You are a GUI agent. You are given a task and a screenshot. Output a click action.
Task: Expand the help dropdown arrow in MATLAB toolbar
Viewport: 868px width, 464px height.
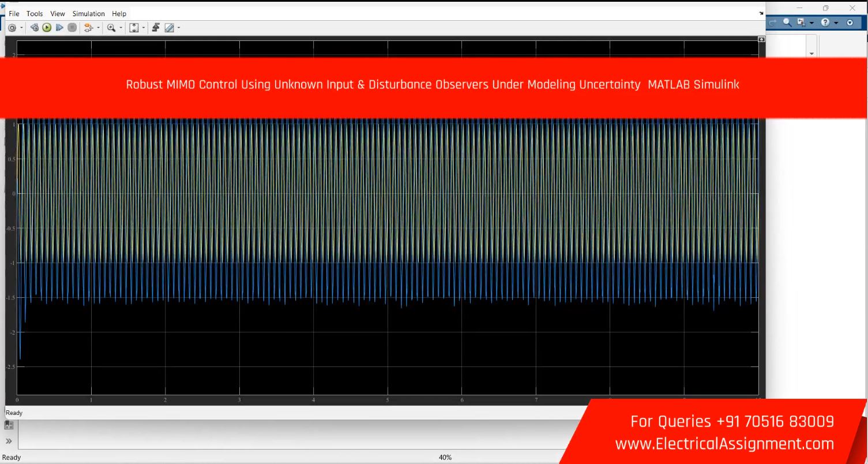pos(836,23)
